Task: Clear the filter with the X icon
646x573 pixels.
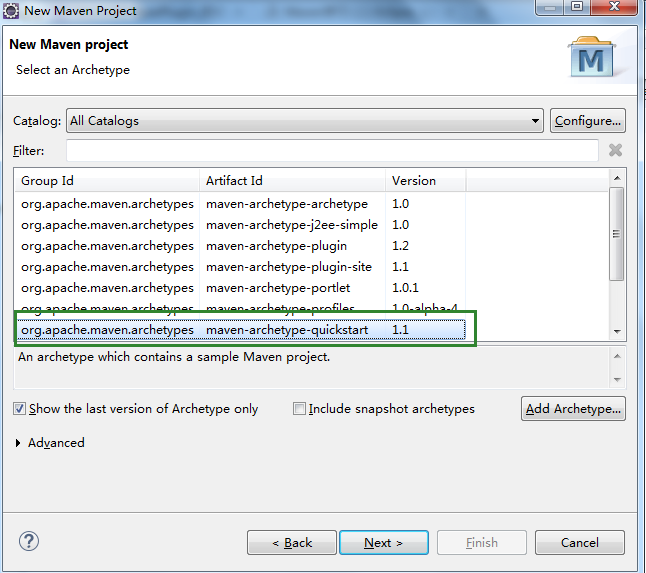Action: pos(615,150)
